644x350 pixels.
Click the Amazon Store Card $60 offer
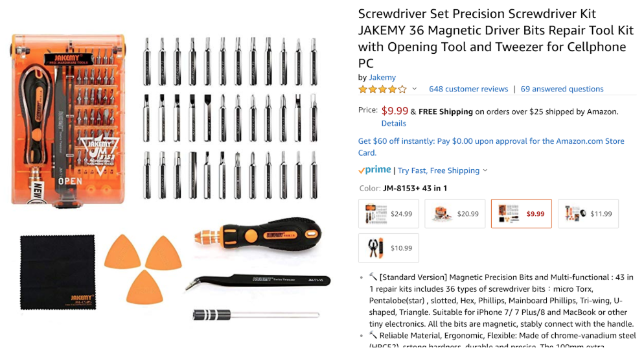coord(491,146)
